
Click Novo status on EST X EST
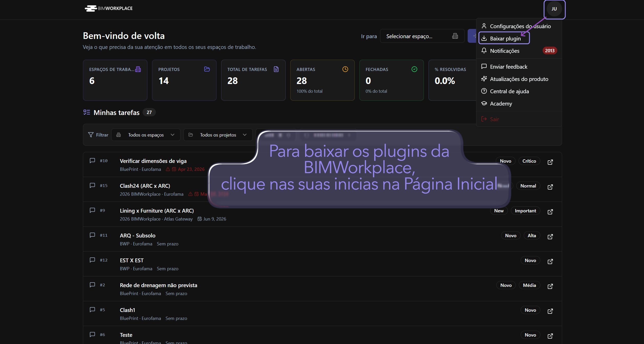pyautogui.click(x=530, y=260)
